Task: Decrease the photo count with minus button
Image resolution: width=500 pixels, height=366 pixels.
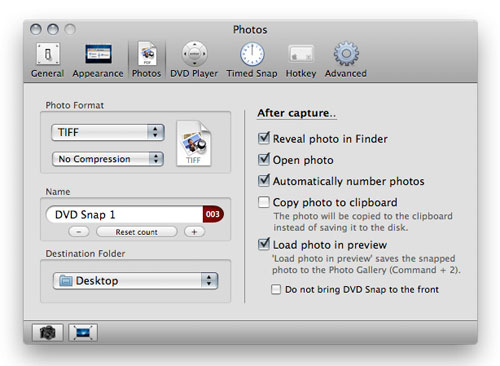Action: (x=79, y=232)
